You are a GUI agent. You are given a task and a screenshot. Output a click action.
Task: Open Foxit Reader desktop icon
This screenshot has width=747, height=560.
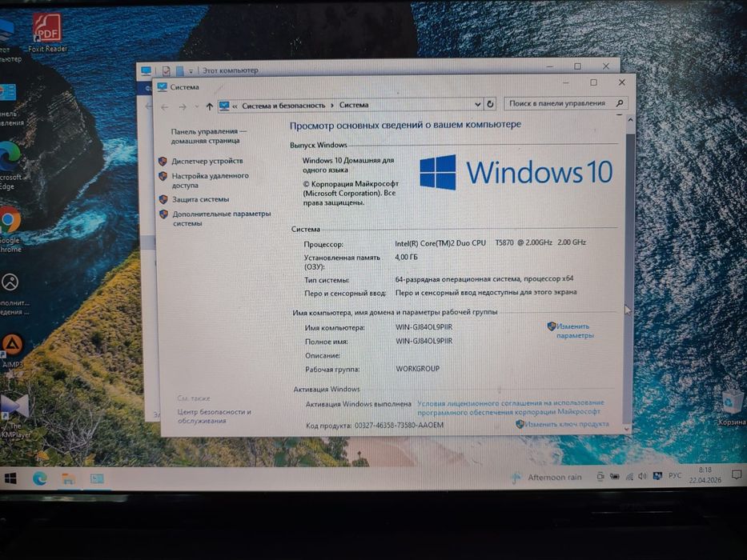click(x=47, y=32)
